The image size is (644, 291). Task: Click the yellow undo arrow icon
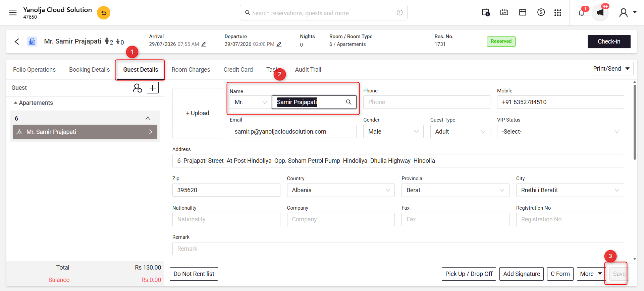[104, 13]
